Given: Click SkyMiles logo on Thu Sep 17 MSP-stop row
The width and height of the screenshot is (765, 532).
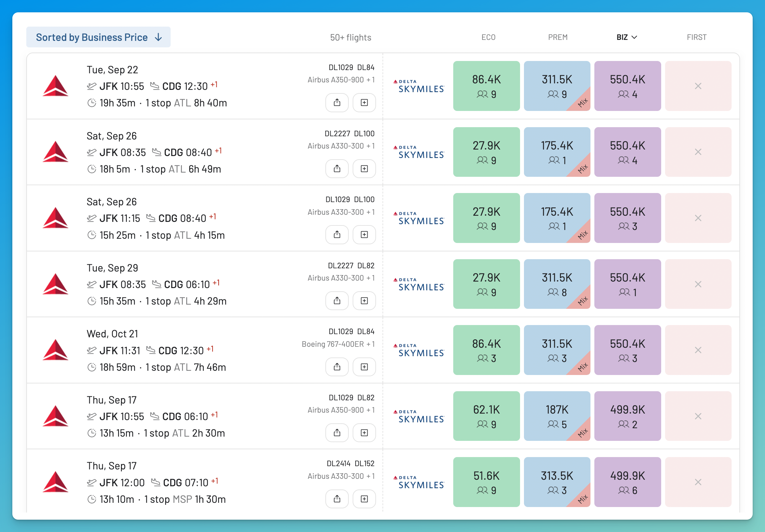Looking at the screenshot, I should (419, 482).
